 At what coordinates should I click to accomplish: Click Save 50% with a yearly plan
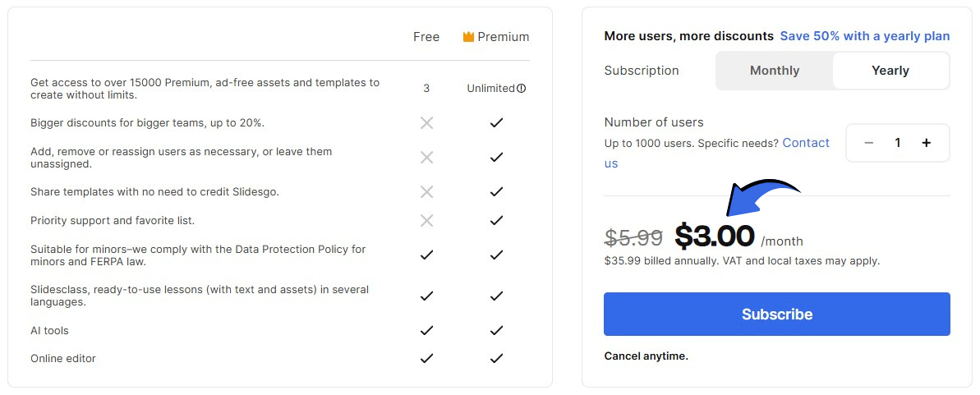point(865,36)
